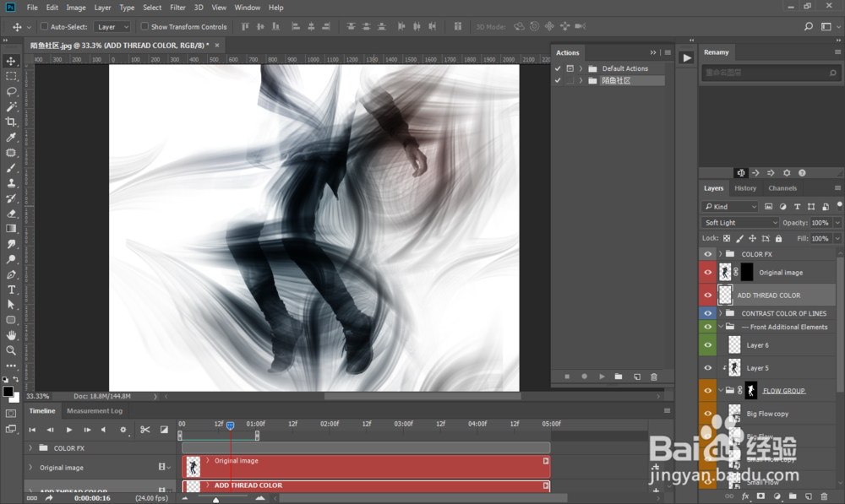Click the search icon in options bar
This screenshot has height=504, width=845.
tap(809, 26)
